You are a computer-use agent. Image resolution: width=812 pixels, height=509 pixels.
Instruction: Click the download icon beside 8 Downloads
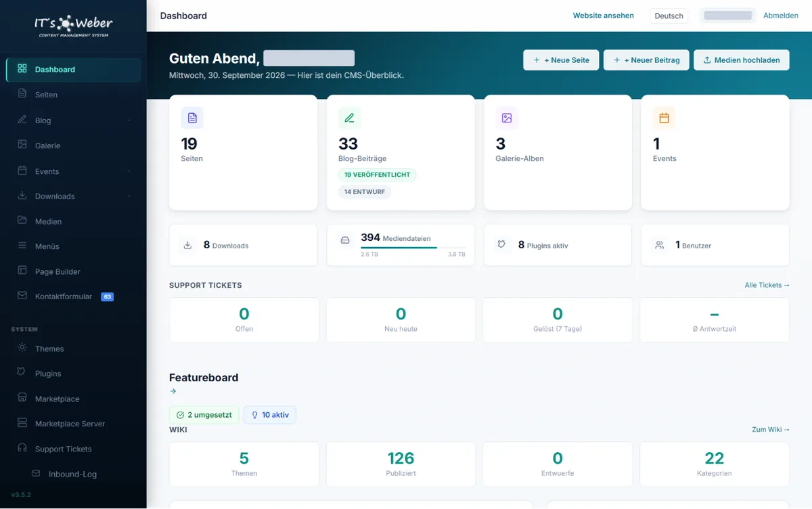pyautogui.click(x=187, y=245)
